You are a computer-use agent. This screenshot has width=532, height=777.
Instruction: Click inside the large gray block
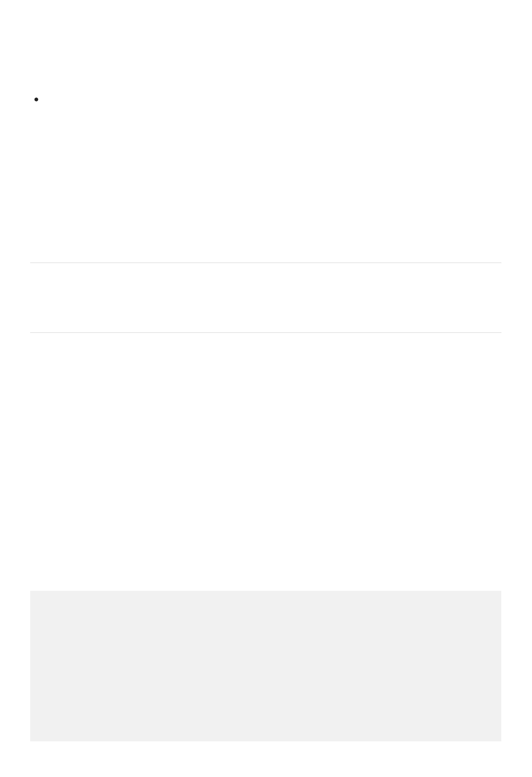pos(266,666)
